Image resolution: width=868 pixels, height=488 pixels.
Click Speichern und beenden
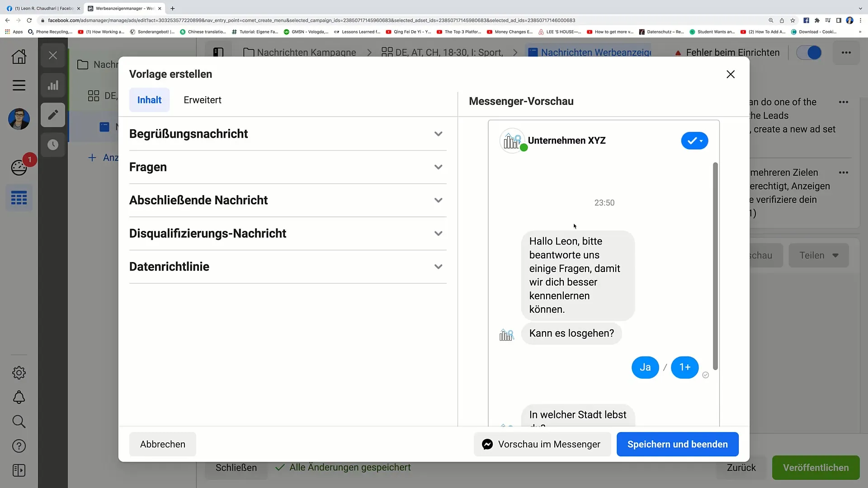click(677, 444)
